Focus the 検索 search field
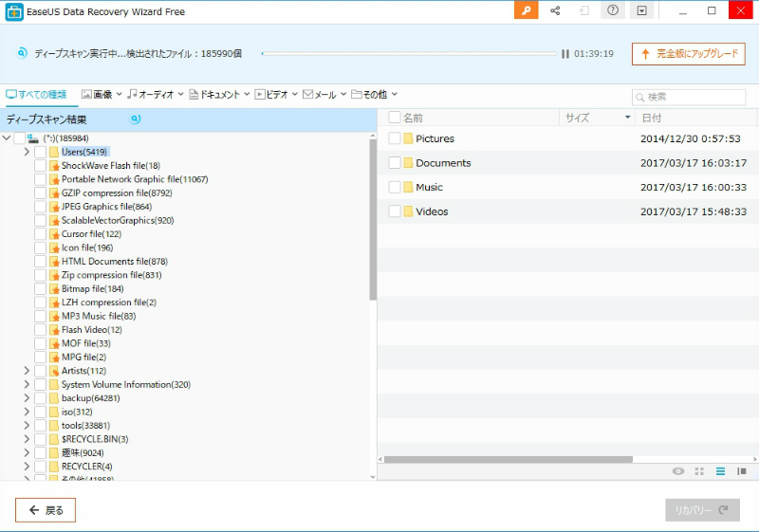The height and width of the screenshot is (532, 759). 689,98
